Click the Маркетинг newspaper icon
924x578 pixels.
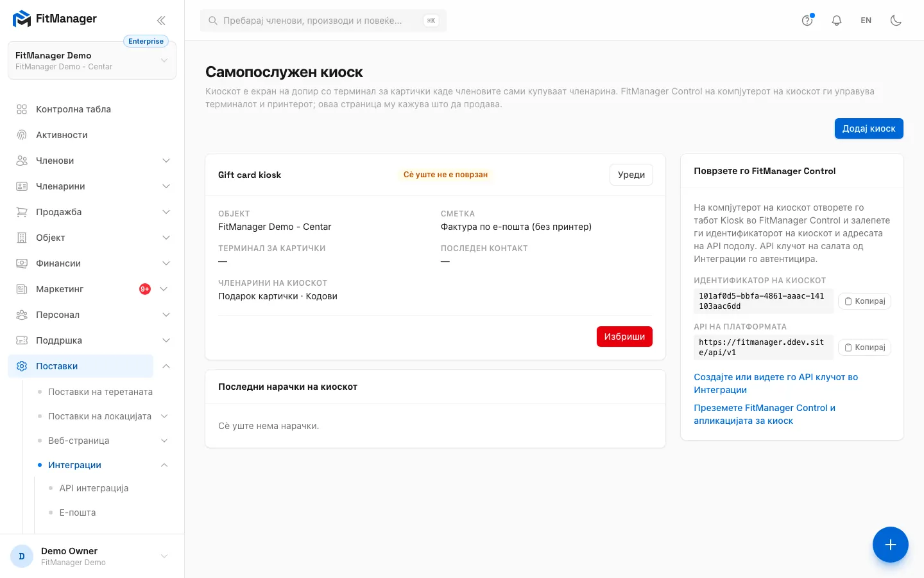point(22,289)
